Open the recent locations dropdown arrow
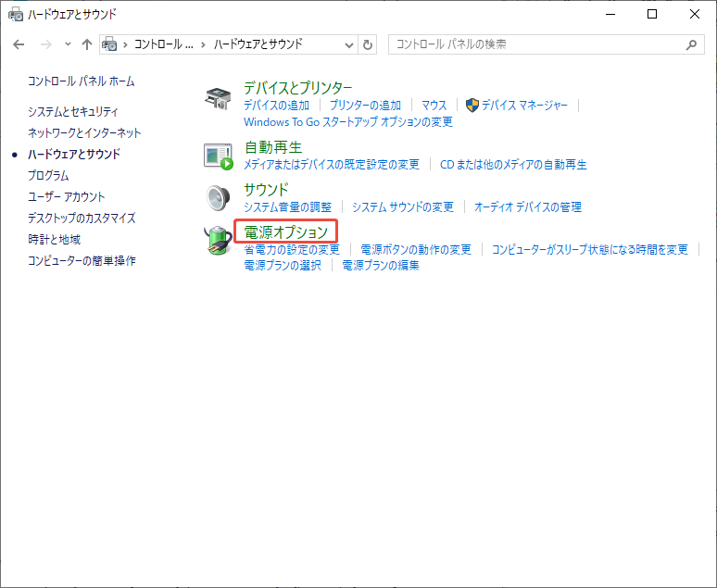The width and height of the screenshot is (717, 588). pos(68,44)
